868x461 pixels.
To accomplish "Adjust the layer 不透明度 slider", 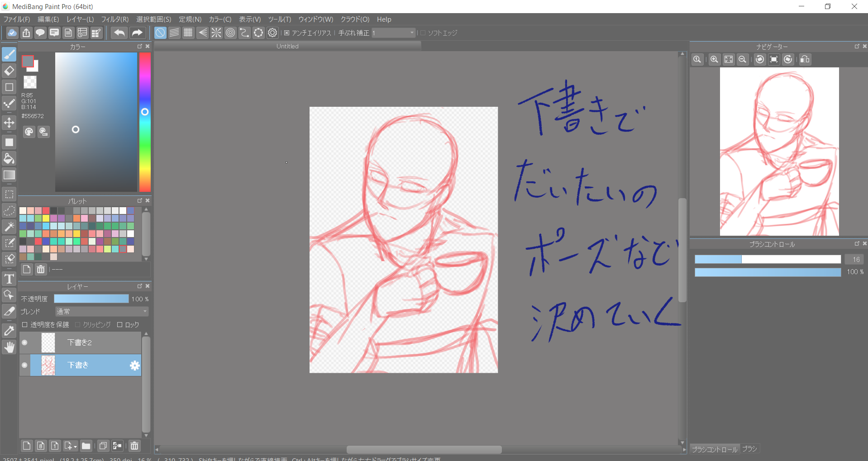I will (91, 299).
